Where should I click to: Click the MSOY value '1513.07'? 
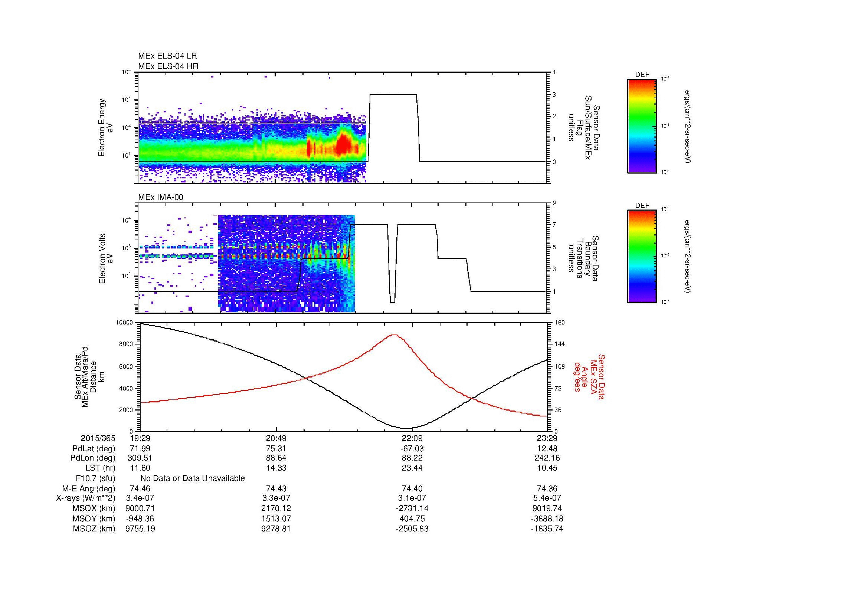click(276, 518)
